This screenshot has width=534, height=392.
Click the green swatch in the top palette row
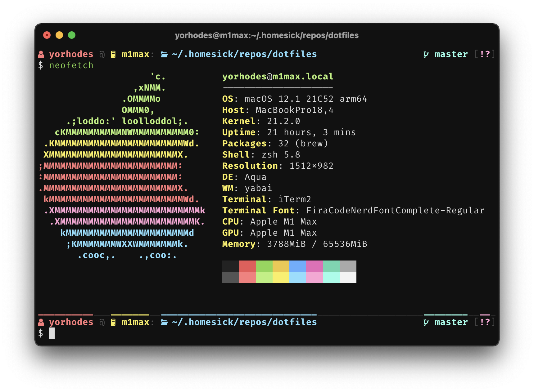[x=264, y=266]
